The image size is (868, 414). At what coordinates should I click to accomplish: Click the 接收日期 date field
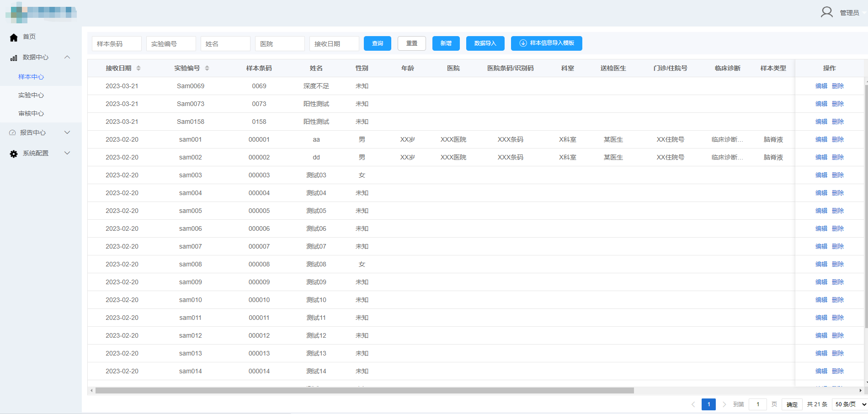coord(335,44)
